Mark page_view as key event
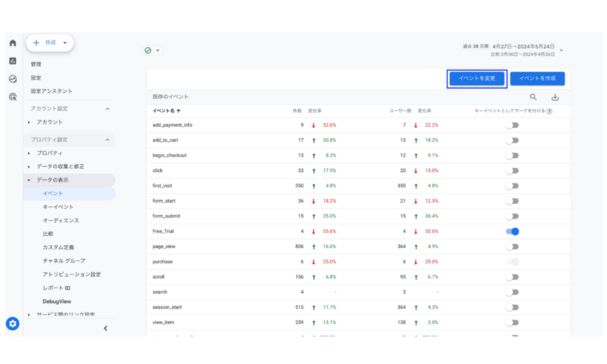The width and height of the screenshot is (607, 364). [x=512, y=247]
